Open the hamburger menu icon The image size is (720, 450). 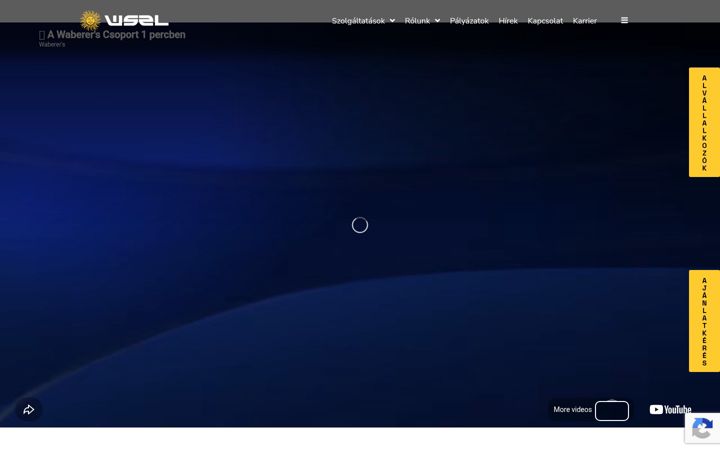(624, 20)
